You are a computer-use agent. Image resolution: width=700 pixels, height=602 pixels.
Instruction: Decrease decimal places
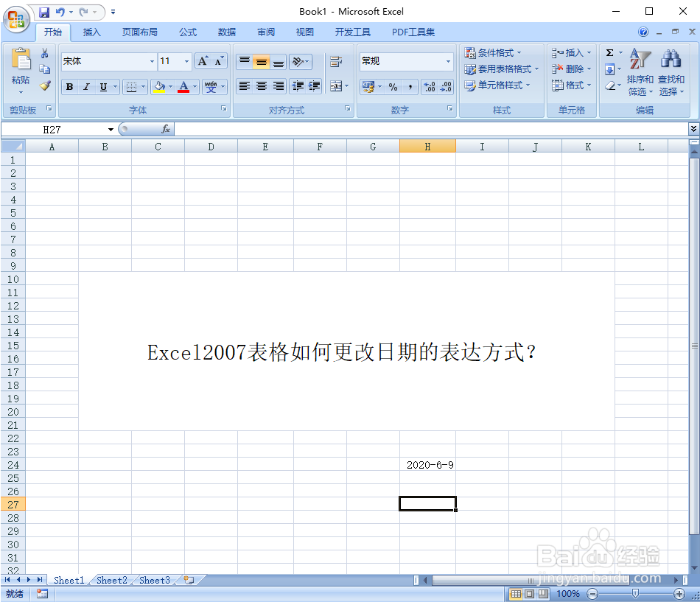pyautogui.click(x=446, y=87)
